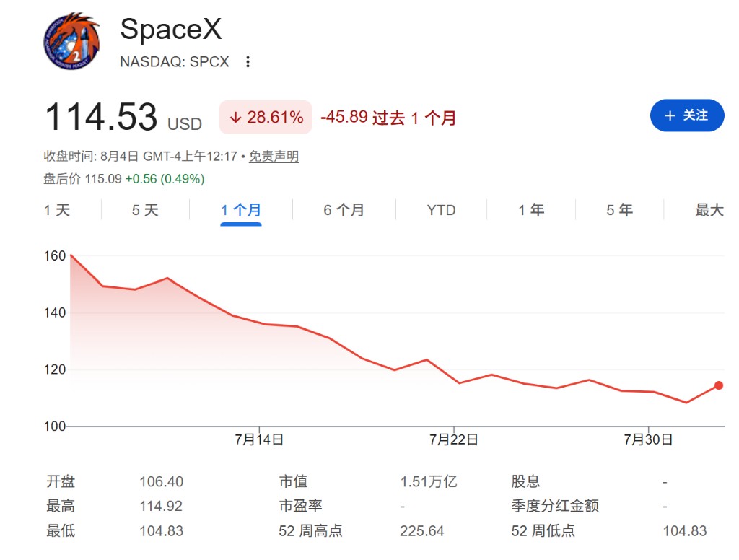Viewport: 739px width, 560px height.
Task: Click the plus 关注 follow button
Action: [x=687, y=115]
